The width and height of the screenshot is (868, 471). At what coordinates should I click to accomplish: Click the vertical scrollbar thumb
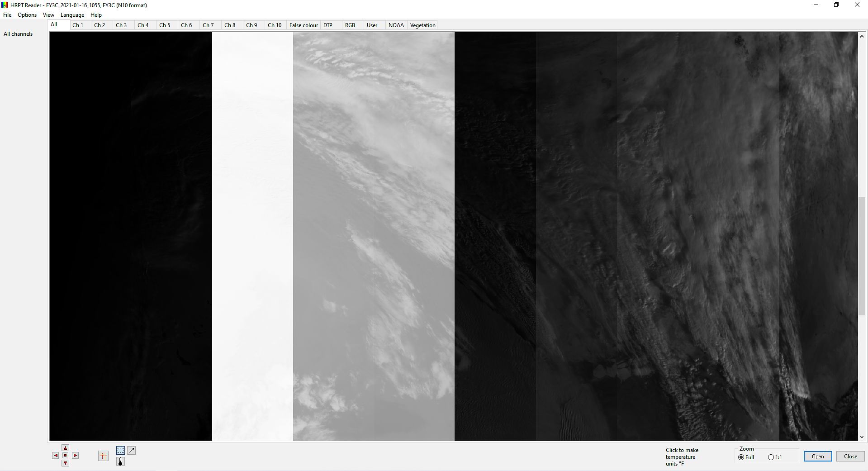point(862,256)
